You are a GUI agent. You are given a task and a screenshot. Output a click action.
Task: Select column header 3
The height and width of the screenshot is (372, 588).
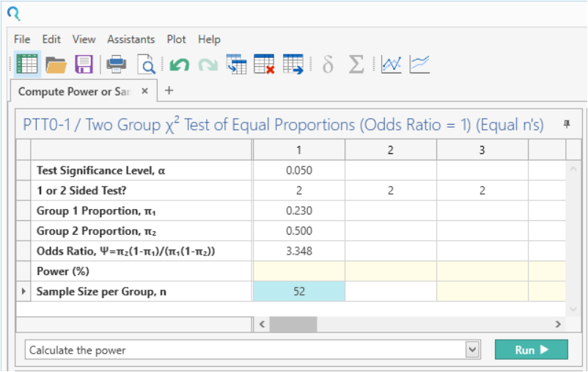482,150
